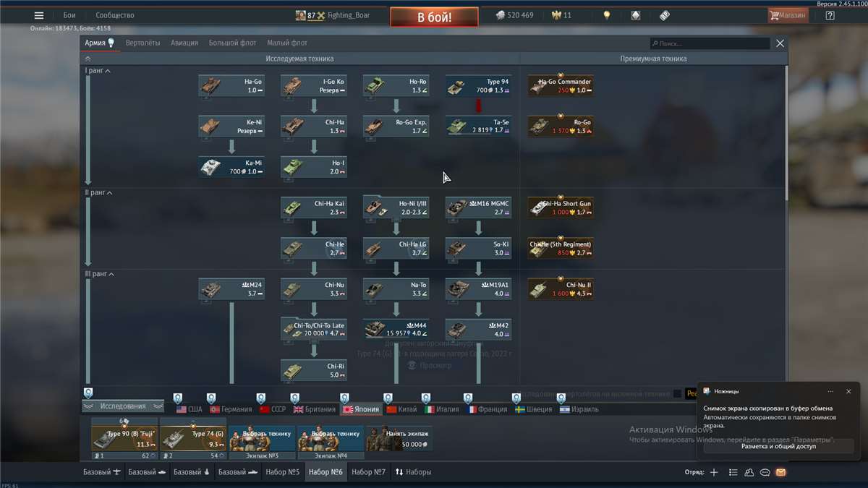Screen dimensions: 868x488
Task: Select the Ro-Go Exp. vehicle
Action: pos(396,127)
